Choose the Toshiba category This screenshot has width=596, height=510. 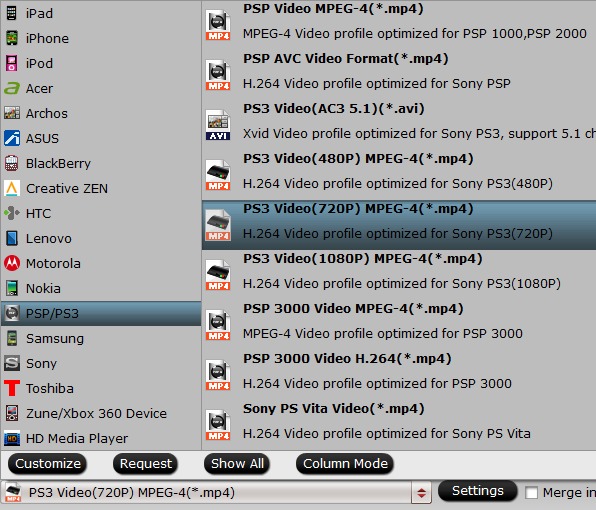[101, 388]
